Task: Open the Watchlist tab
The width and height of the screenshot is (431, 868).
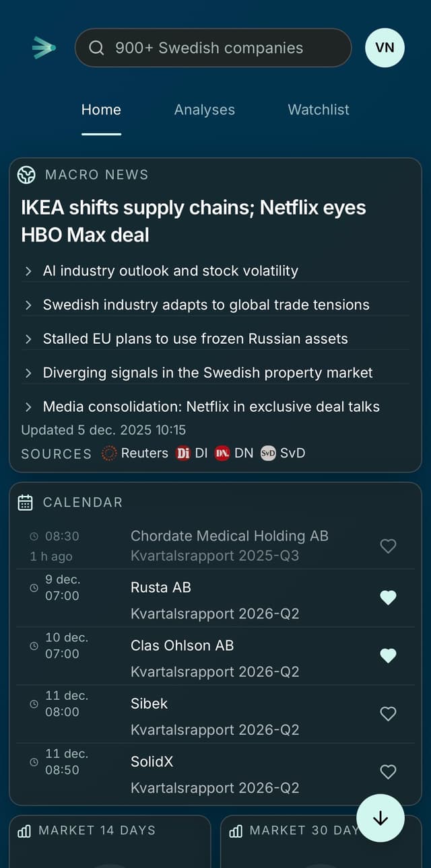Action: click(x=319, y=110)
